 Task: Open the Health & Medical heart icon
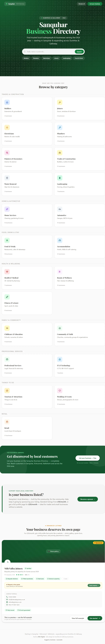7,272
